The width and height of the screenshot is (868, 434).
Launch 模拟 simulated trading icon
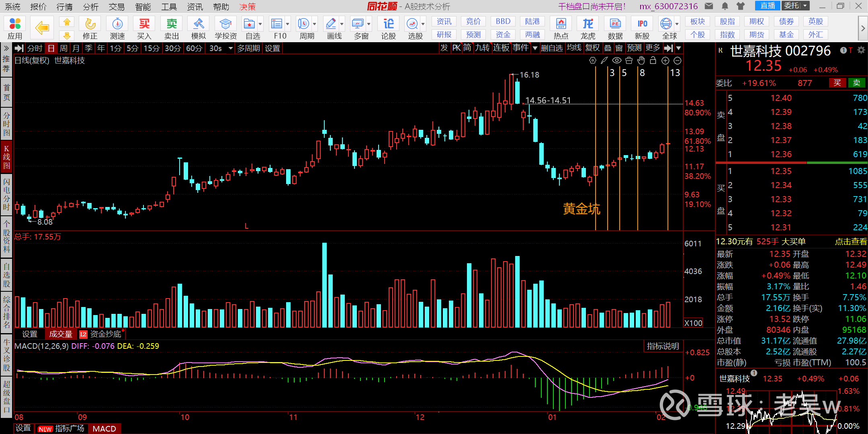point(199,28)
